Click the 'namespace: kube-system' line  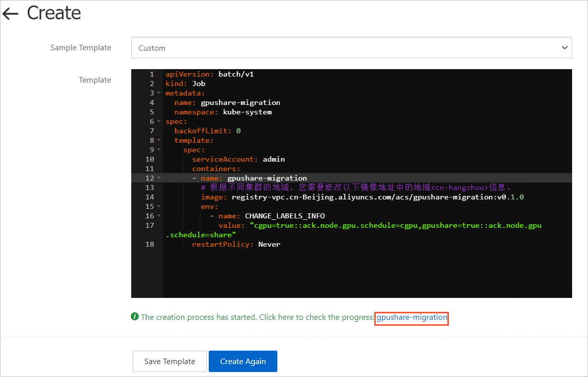[223, 112]
